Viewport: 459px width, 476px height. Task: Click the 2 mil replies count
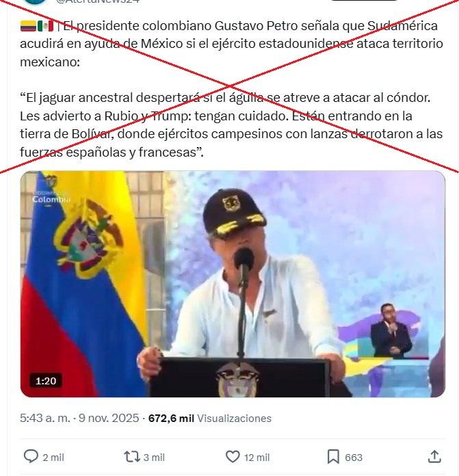click(x=53, y=458)
